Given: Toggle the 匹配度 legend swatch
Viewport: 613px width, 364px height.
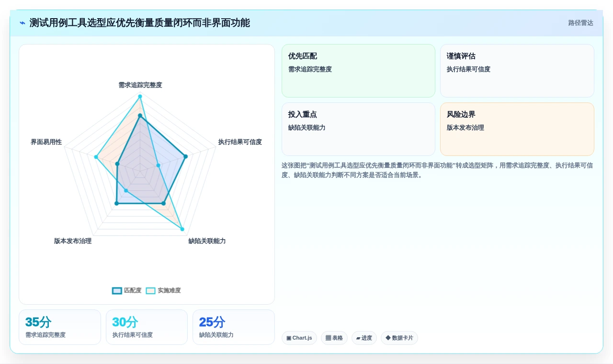Looking at the screenshot, I should point(117,291).
